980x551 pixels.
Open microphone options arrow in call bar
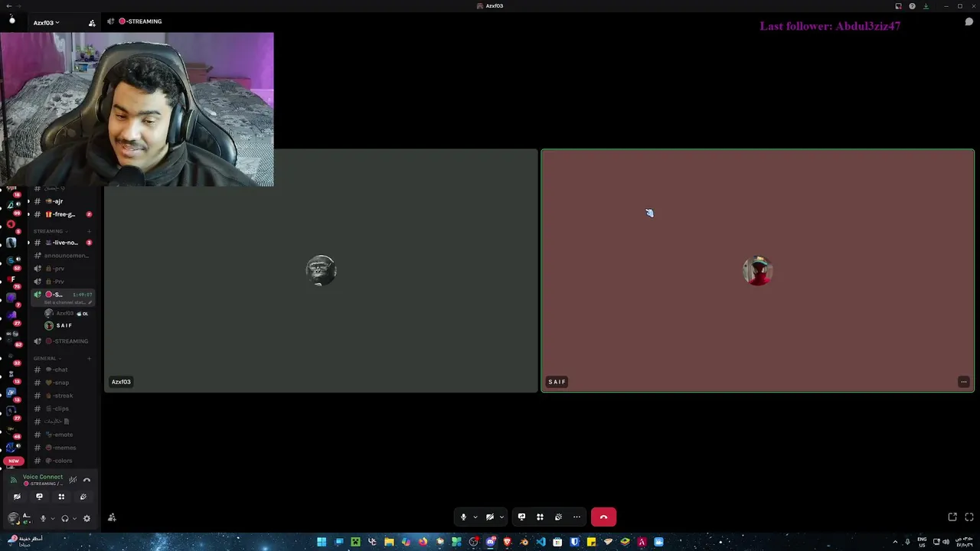point(475,517)
